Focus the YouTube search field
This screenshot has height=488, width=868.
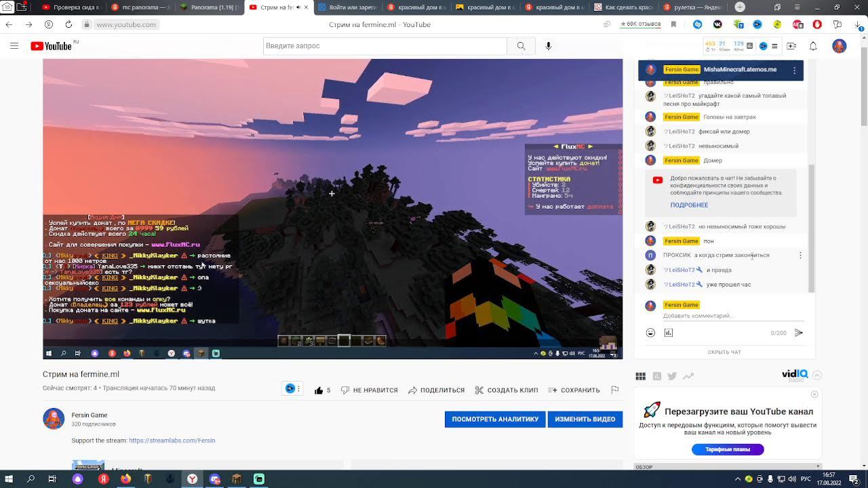[x=385, y=46]
